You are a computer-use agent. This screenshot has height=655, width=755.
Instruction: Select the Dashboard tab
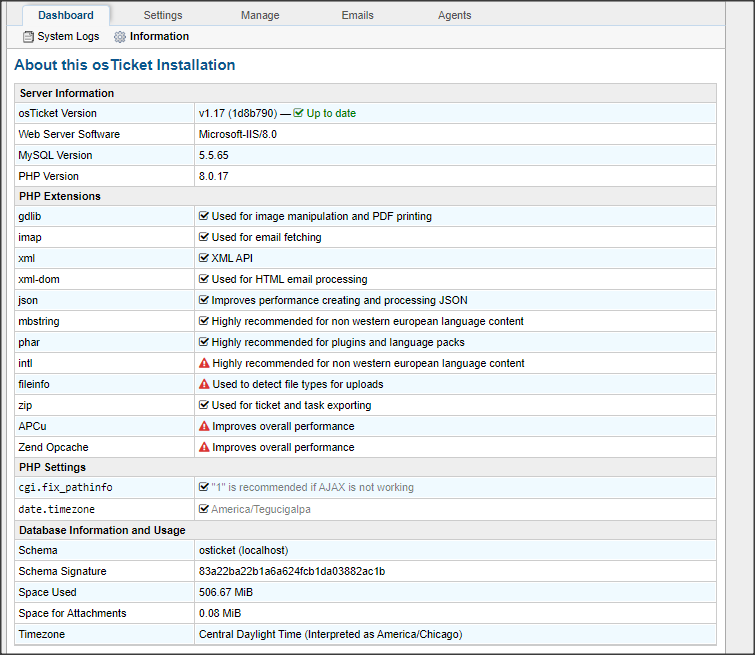66,15
